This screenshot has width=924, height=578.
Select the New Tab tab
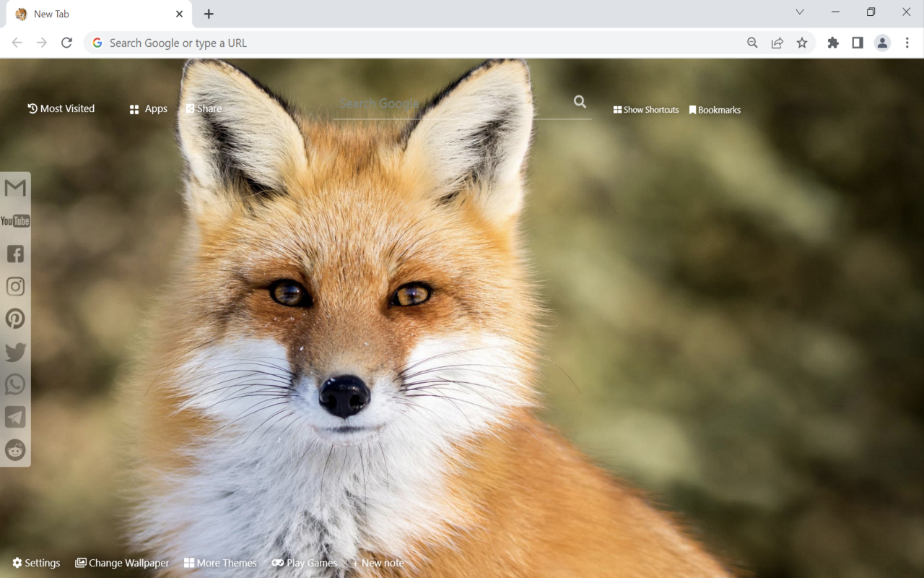pyautogui.click(x=100, y=14)
